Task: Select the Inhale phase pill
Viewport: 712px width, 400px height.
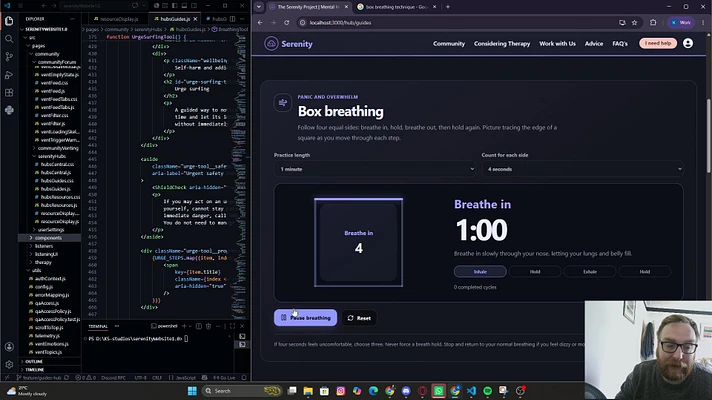Action: click(480, 272)
